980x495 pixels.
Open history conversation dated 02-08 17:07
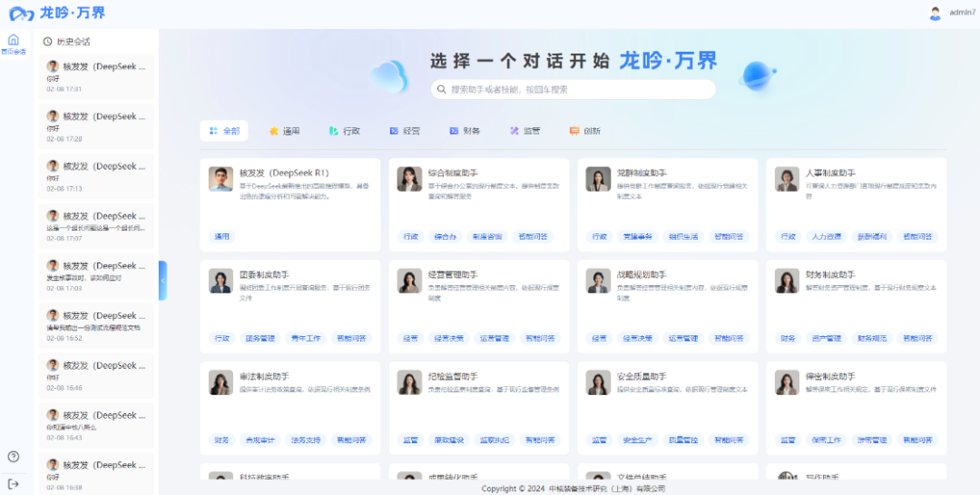(95, 227)
